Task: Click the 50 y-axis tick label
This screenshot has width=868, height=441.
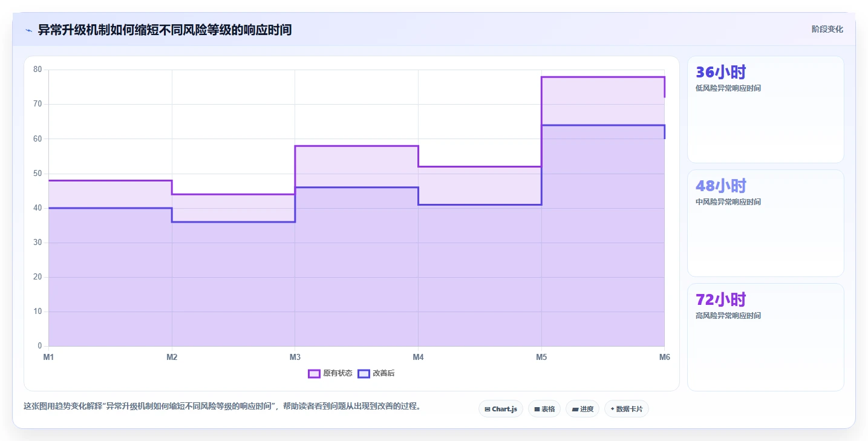Action: (x=38, y=174)
